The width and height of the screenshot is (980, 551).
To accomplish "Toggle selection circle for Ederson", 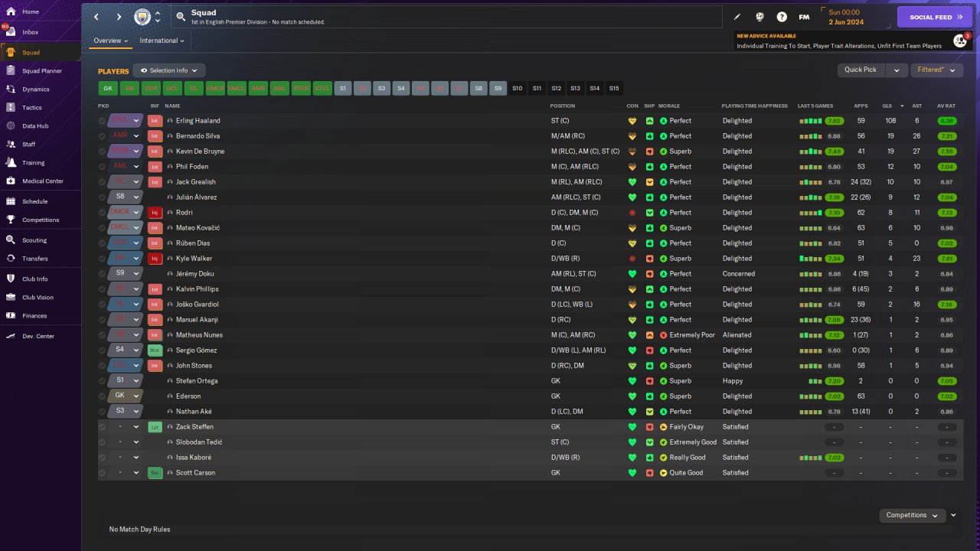I will (x=103, y=396).
